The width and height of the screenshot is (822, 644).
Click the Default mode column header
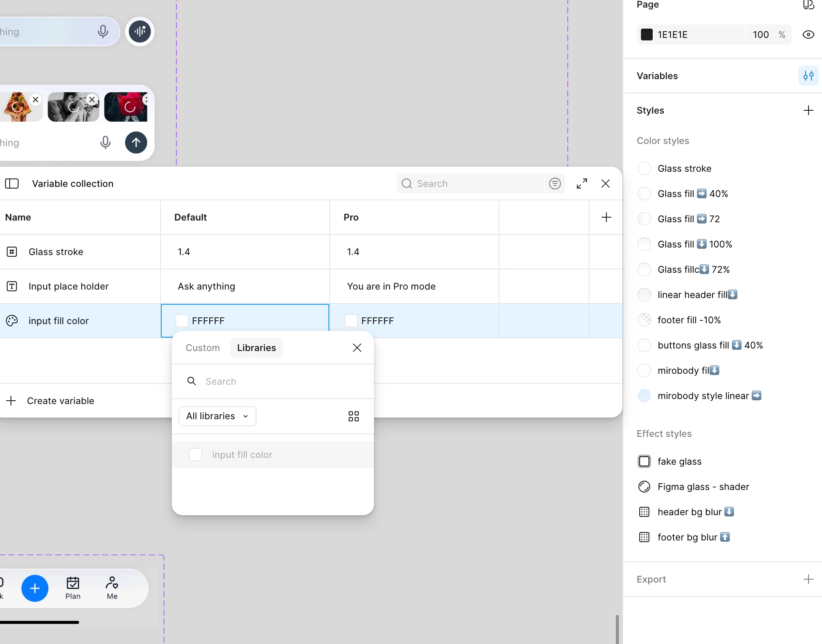(x=190, y=217)
